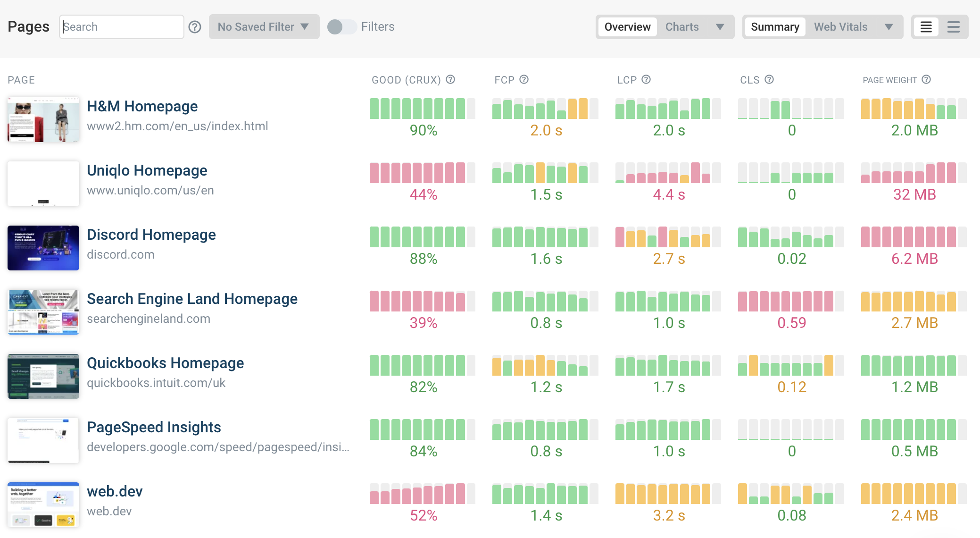Click Quickbooks' 1.2 s FCP value
Image resolution: width=980 pixels, height=538 pixels.
(x=546, y=387)
